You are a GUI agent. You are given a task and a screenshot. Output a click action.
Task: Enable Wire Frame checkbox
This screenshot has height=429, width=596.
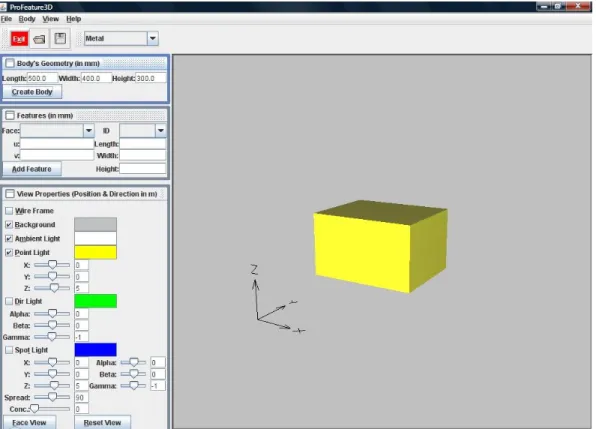pyautogui.click(x=9, y=211)
